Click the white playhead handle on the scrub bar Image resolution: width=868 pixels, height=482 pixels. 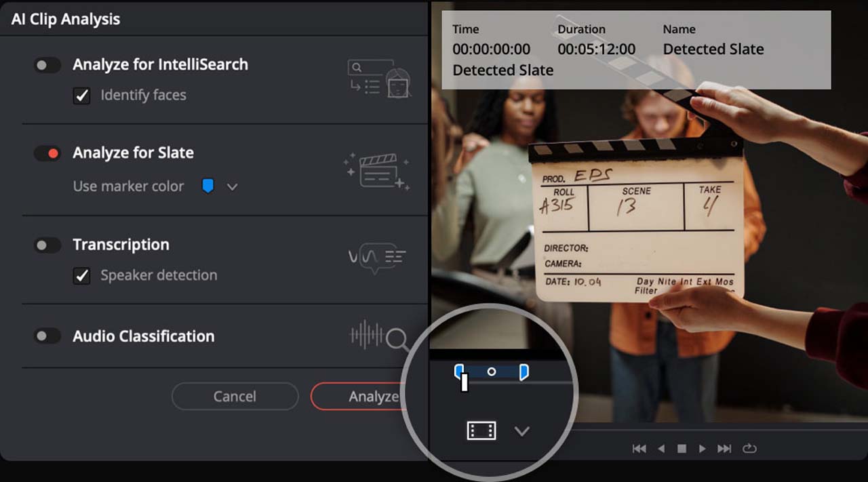pyautogui.click(x=465, y=382)
